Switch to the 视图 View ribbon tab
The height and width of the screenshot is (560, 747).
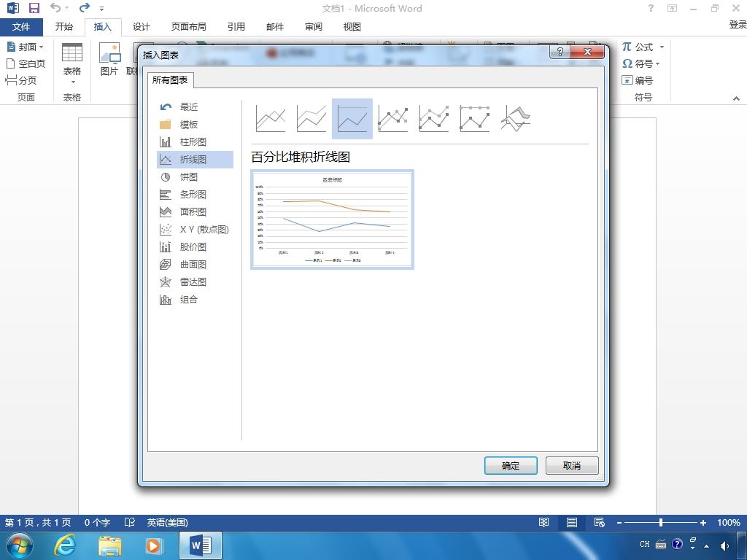click(x=352, y=27)
